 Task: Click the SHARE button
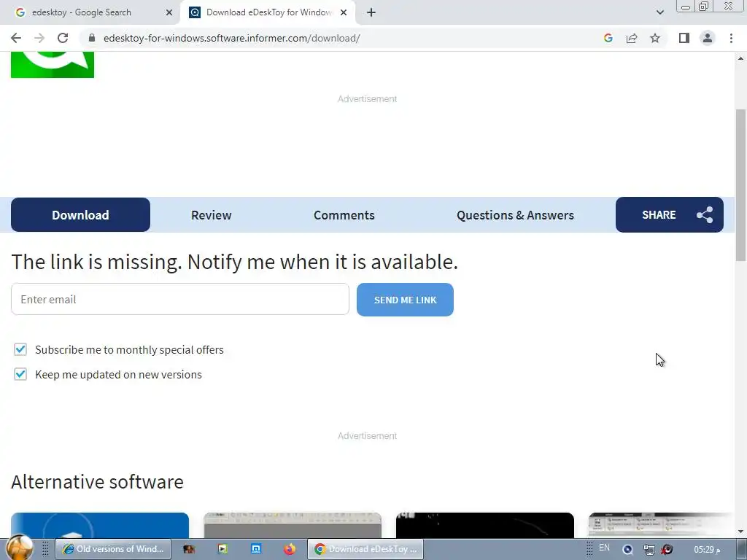[x=670, y=215]
